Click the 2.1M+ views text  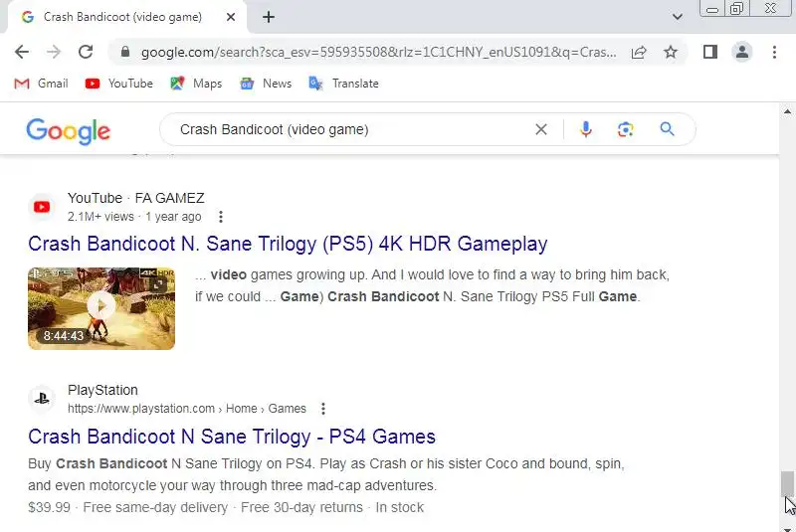[x=100, y=217]
